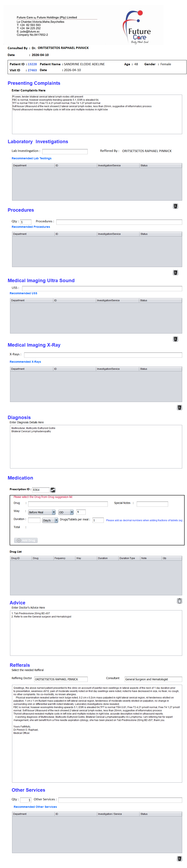Expand the OD frequency dropdown
The width and height of the screenshot is (187, 868).
tap(66, 512)
